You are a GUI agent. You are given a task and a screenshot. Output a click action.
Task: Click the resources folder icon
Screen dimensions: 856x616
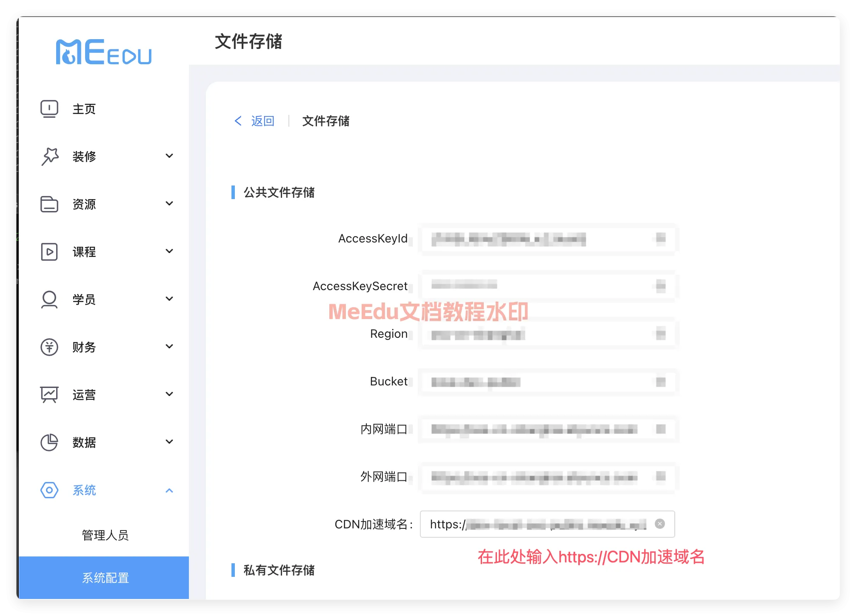click(49, 204)
